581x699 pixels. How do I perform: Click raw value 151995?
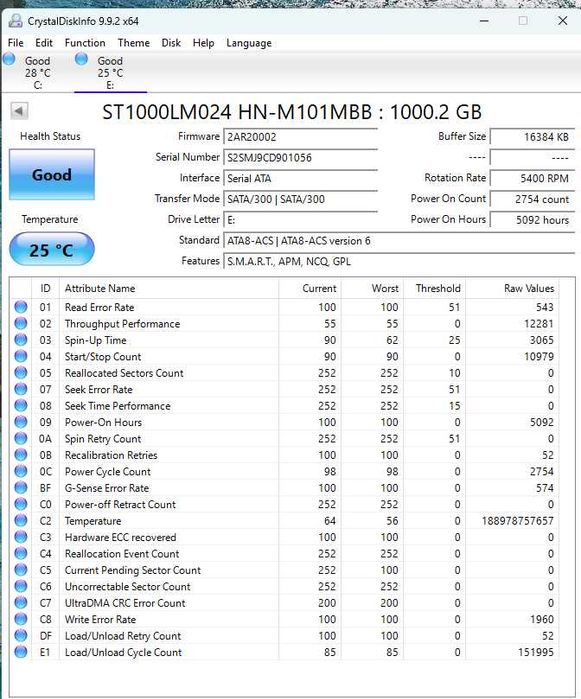536,652
